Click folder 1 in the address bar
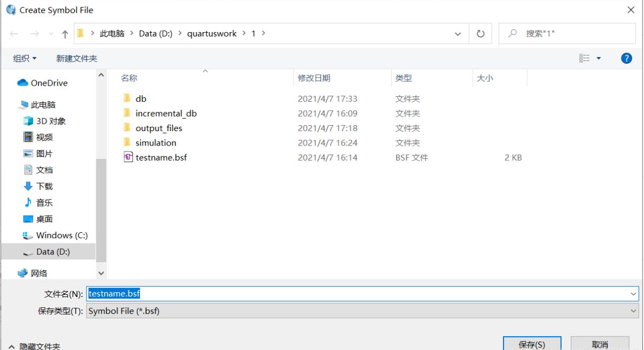 253,34
